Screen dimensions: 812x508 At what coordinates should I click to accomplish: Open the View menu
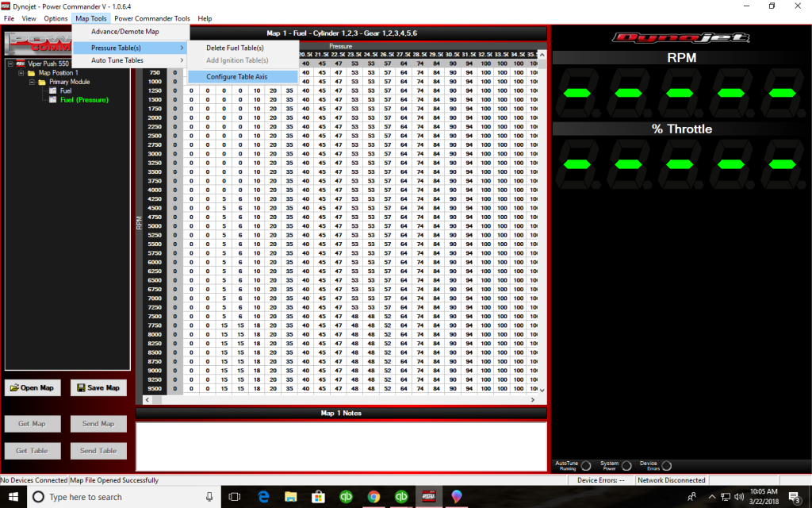(29, 18)
